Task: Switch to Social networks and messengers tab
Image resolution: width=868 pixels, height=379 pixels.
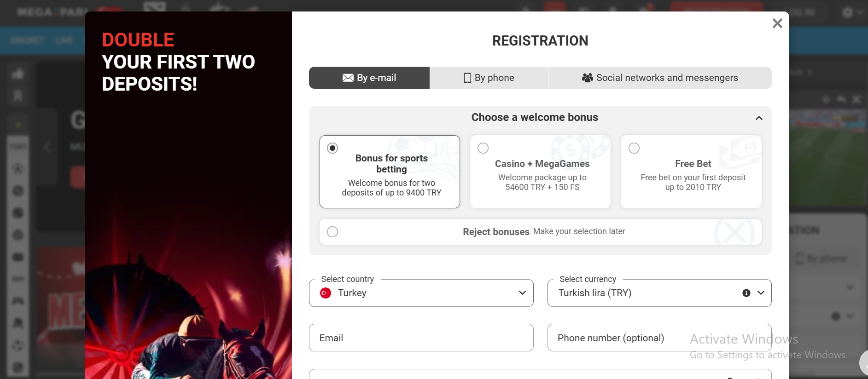Action: tap(660, 78)
